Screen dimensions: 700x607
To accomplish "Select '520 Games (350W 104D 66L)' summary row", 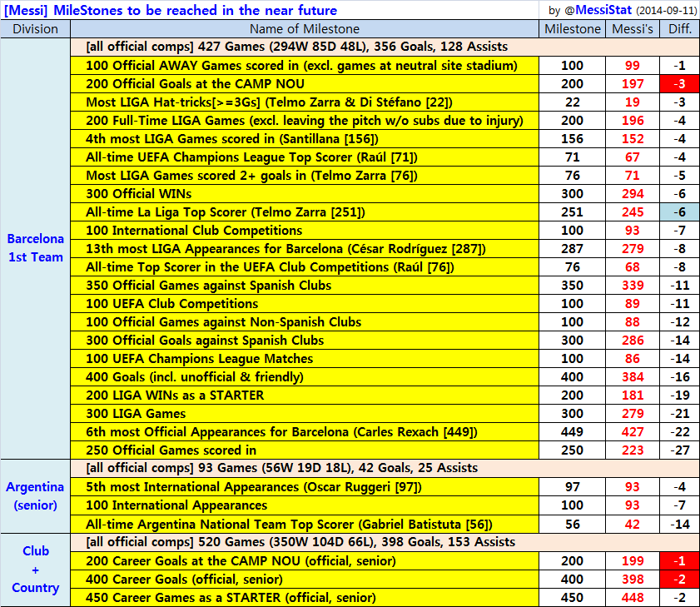I will (385, 542).
